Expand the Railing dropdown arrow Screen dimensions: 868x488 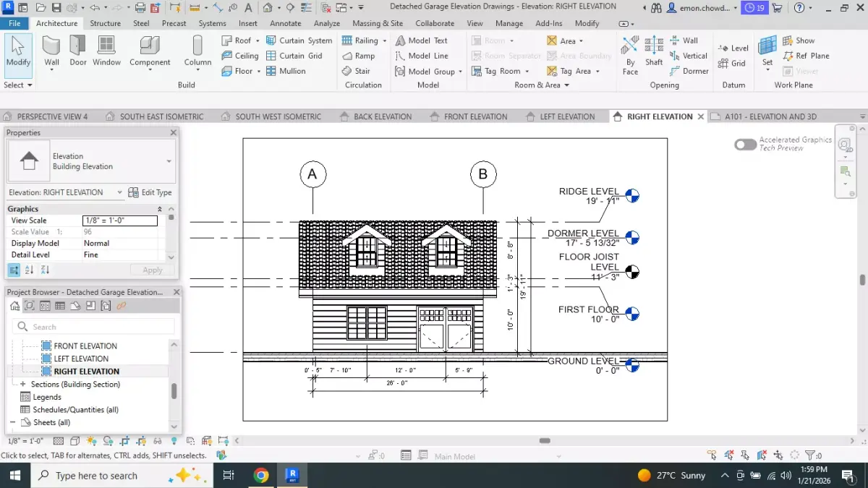(x=384, y=40)
